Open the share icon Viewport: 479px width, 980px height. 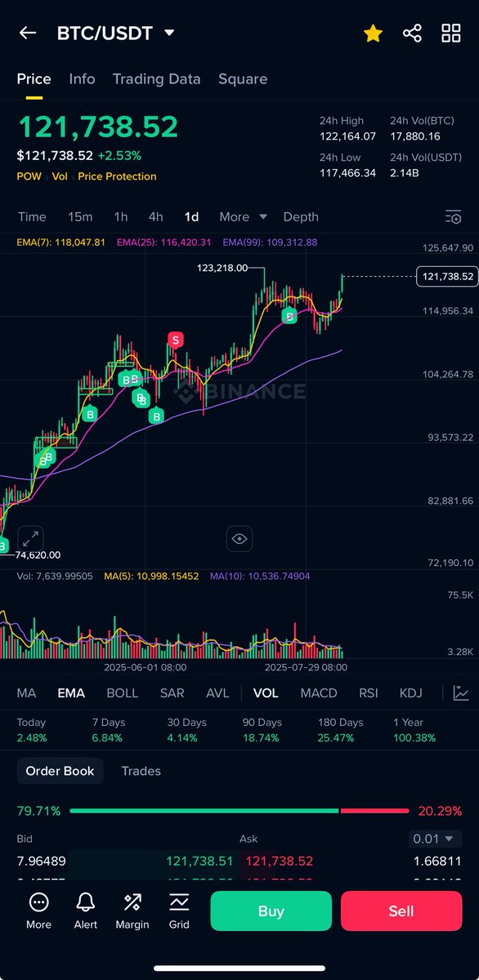tap(412, 33)
